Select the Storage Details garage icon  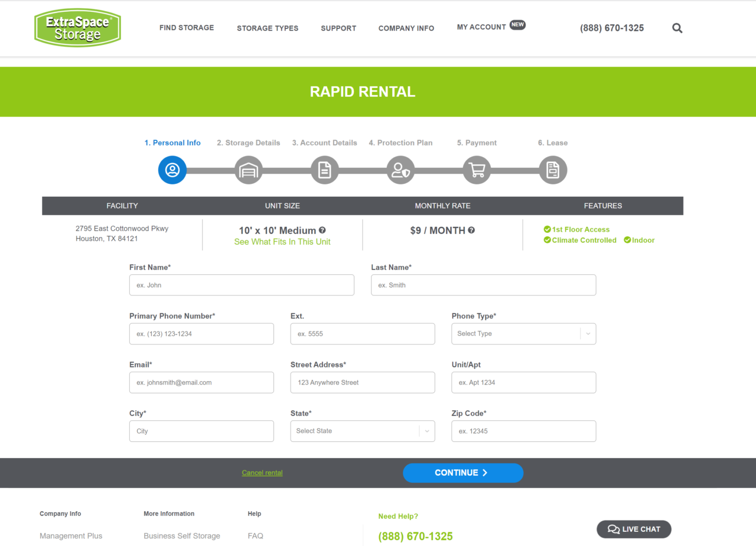pyautogui.click(x=248, y=170)
